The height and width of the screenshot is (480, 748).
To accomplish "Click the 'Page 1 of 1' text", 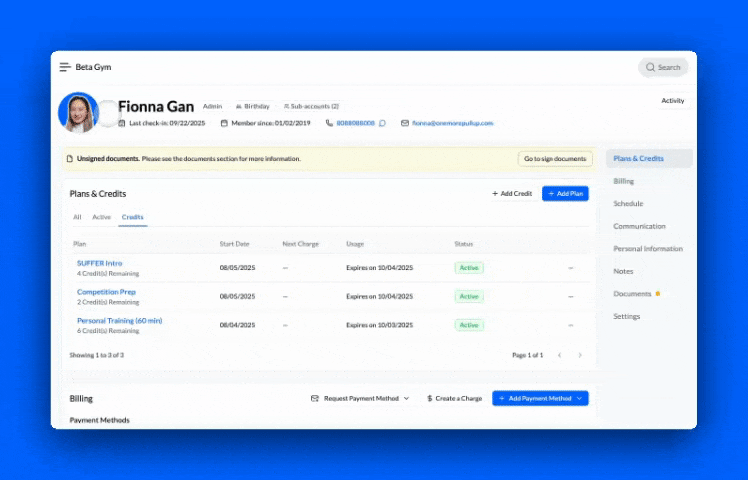I will click(x=527, y=355).
